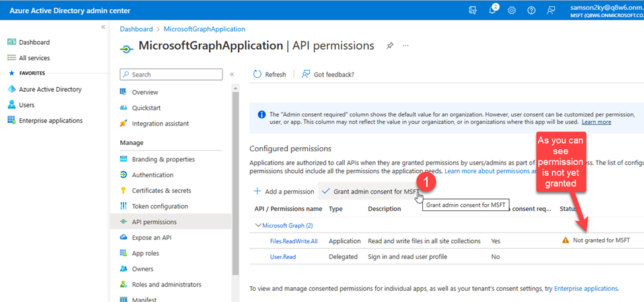Collapse the app menu panel chevrons
The width and height of the screenshot is (644, 302).
(232, 75)
